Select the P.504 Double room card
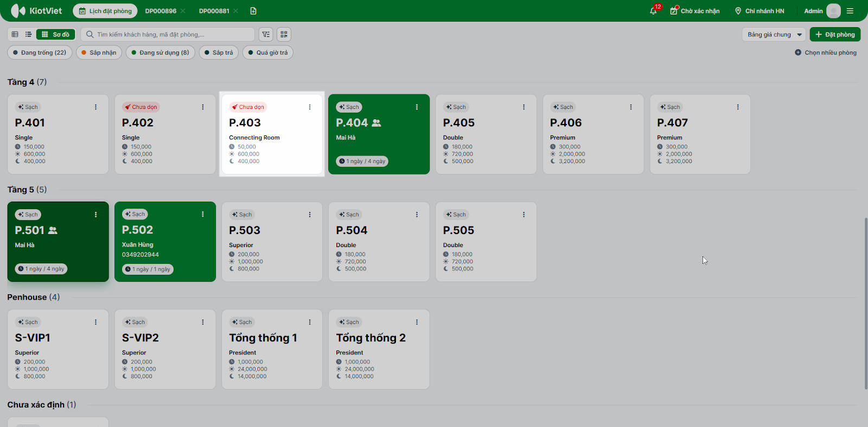Screen dimensions: 868x427 (x=379, y=242)
